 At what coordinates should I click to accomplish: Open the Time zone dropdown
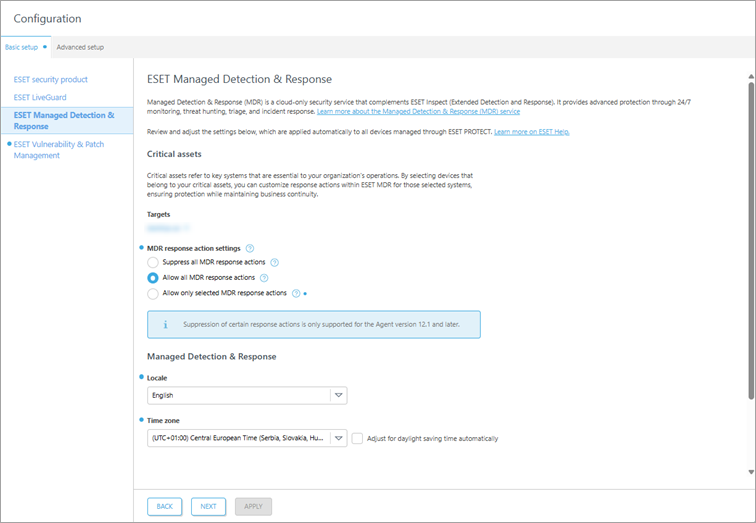(x=247, y=439)
